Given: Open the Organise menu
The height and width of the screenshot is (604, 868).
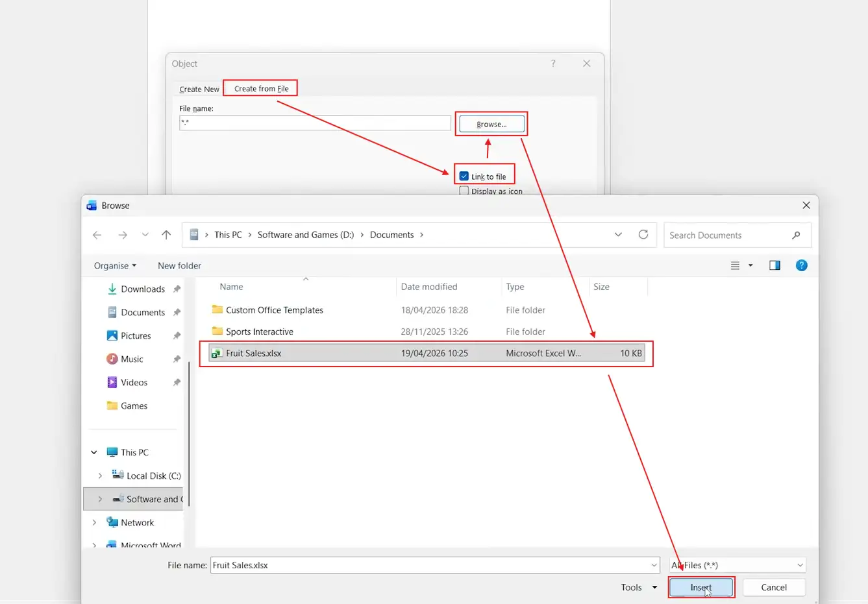Looking at the screenshot, I should pyautogui.click(x=115, y=265).
